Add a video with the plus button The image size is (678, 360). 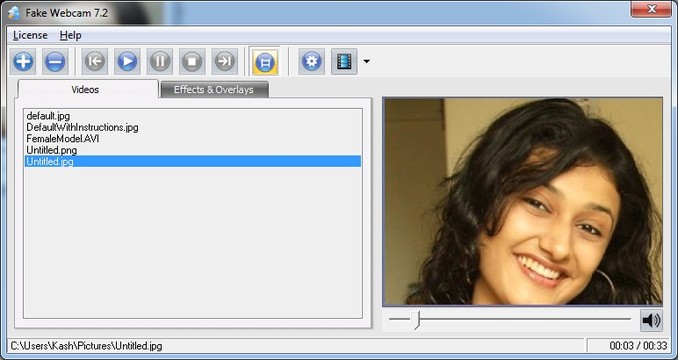point(23,61)
